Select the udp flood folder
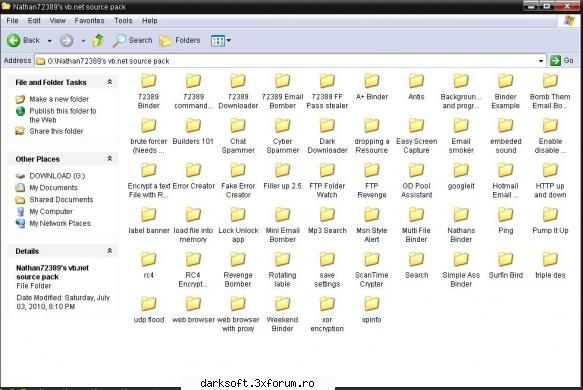Image resolution: width=583 pixels, height=390 pixels. click(149, 310)
